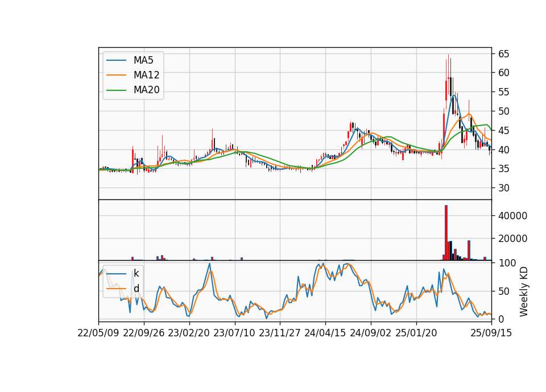Screen dimensions: 546x392
Task: Click the price axis value 30
Action: (503, 188)
